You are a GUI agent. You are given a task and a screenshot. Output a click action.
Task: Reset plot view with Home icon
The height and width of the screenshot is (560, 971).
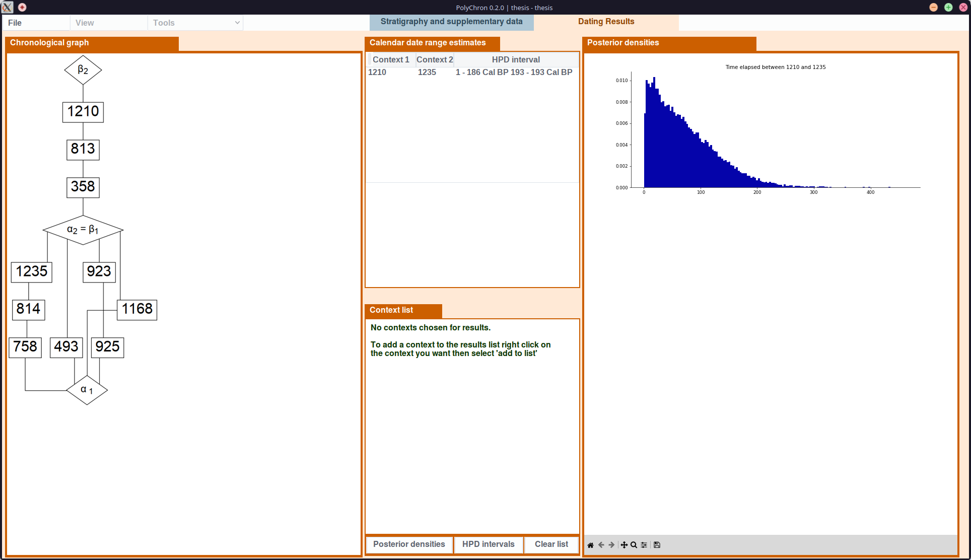point(590,545)
